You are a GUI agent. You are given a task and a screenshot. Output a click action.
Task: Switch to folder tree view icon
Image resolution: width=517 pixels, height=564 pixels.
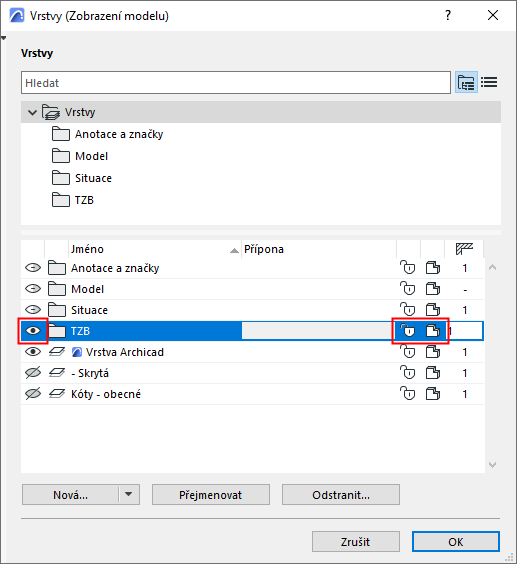pos(466,83)
